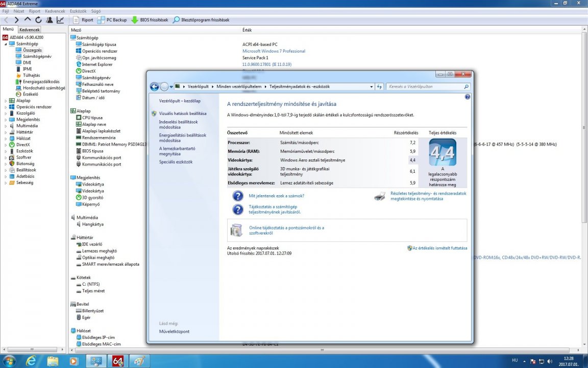588x368 pixels.
Task: Click the Internet Explorer version link
Action: tap(266, 64)
